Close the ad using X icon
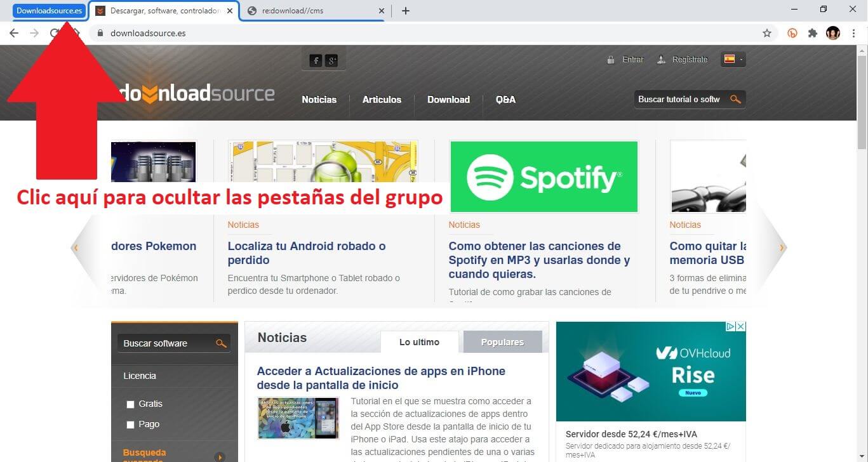This screenshot has width=868, height=462. 741,327
